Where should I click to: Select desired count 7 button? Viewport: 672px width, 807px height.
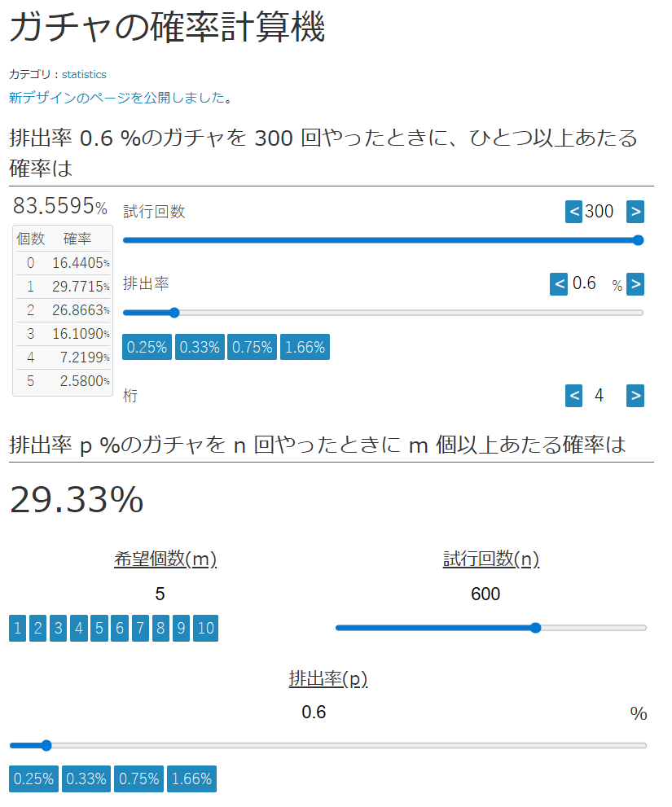140,628
